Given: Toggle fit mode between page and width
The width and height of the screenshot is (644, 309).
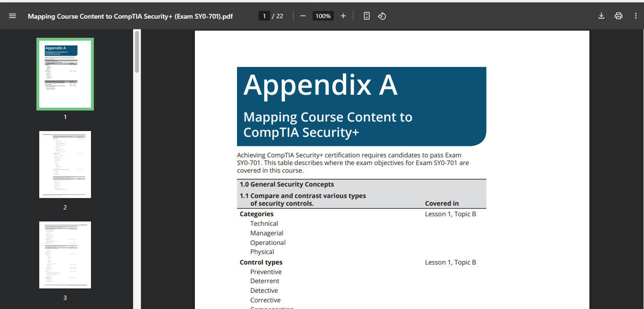Looking at the screenshot, I should point(366,16).
